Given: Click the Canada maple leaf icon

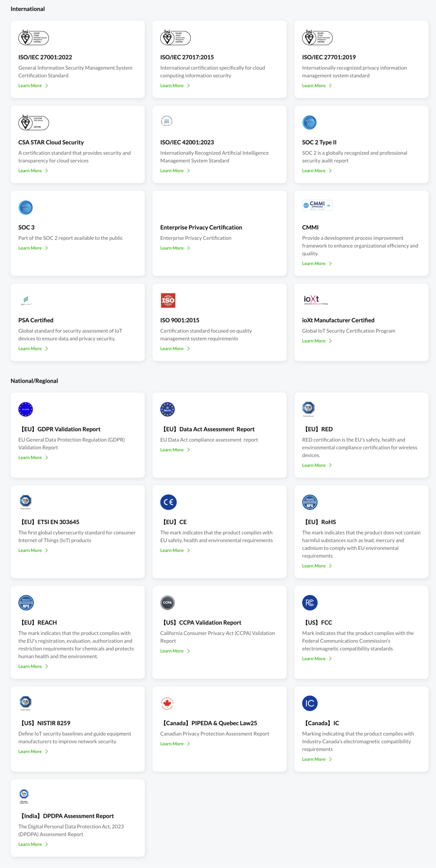Looking at the screenshot, I should click(167, 703).
